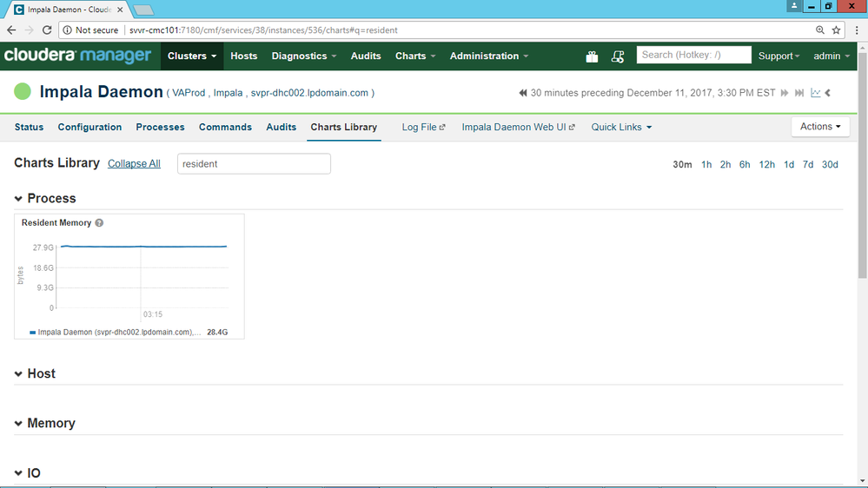Open the Diagnostics dropdown menu
Image resolution: width=868 pixels, height=488 pixels.
point(304,56)
